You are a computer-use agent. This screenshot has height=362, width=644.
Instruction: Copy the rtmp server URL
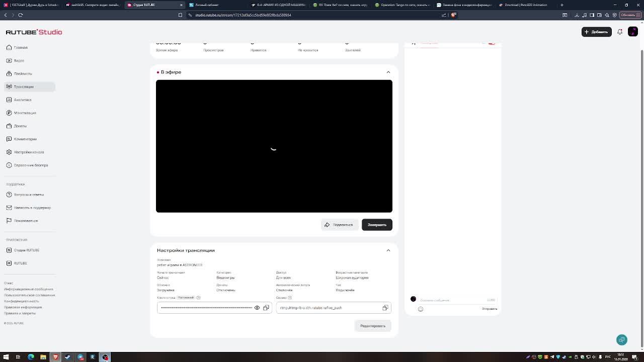385,308
